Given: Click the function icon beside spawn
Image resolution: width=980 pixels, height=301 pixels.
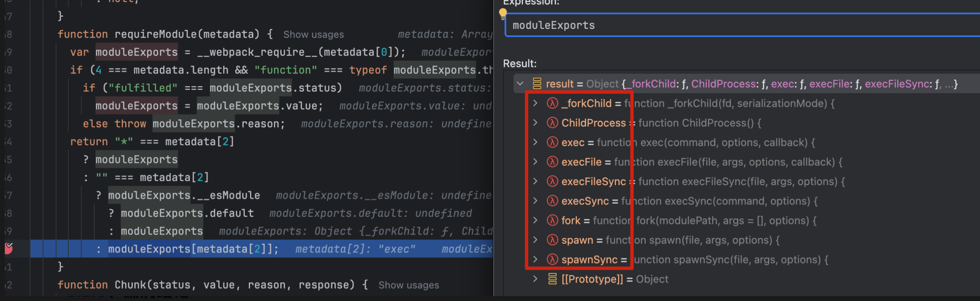Looking at the screenshot, I should pos(553,240).
